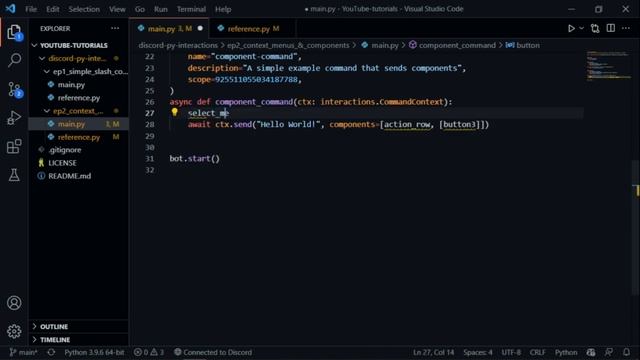The height and width of the screenshot is (360, 640).
Task: Click Python 3.9.6 64-bit interpreter selector
Action: pos(94,352)
